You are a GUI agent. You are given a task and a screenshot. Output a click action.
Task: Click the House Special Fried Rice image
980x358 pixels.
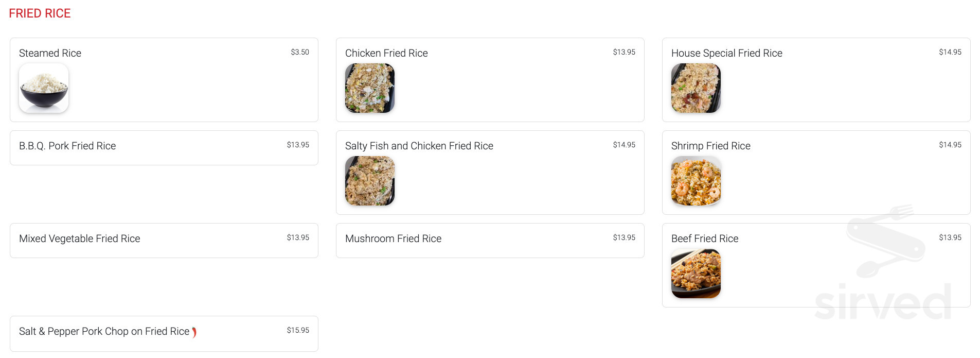pyautogui.click(x=696, y=88)
